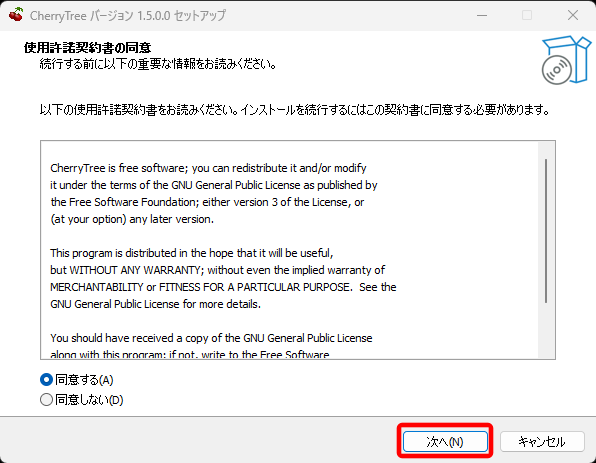The height and width of the screenshot is (463, 596).
Task: Click the line "GNU General Public License for more details."
Action: click(x=155, y=304)
